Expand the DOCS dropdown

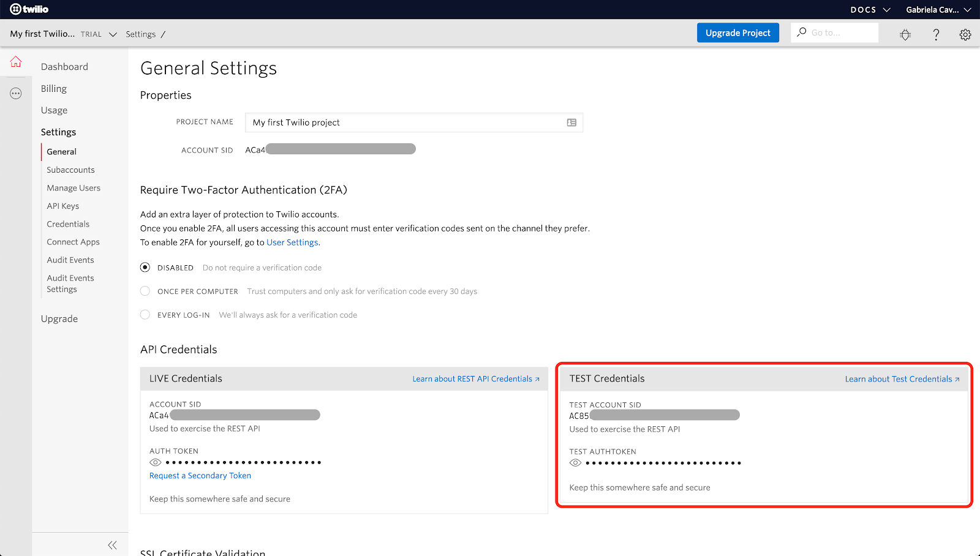tap(870, 10)
